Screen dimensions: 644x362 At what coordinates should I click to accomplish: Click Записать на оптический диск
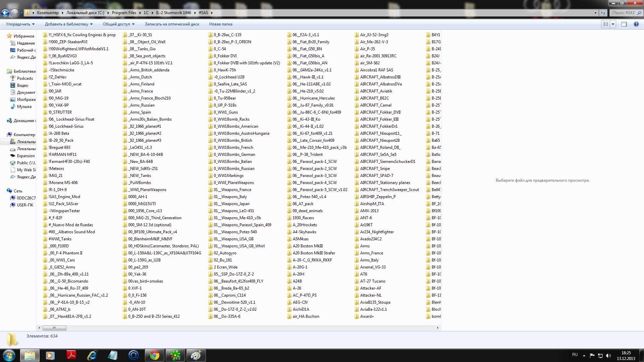[x=172, y=24]
